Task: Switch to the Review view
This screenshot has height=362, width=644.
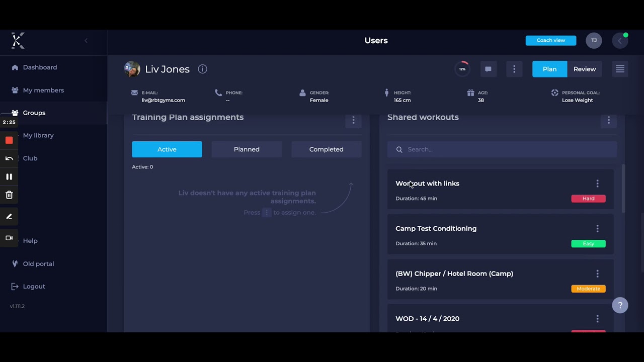Action: coord(585,69)
